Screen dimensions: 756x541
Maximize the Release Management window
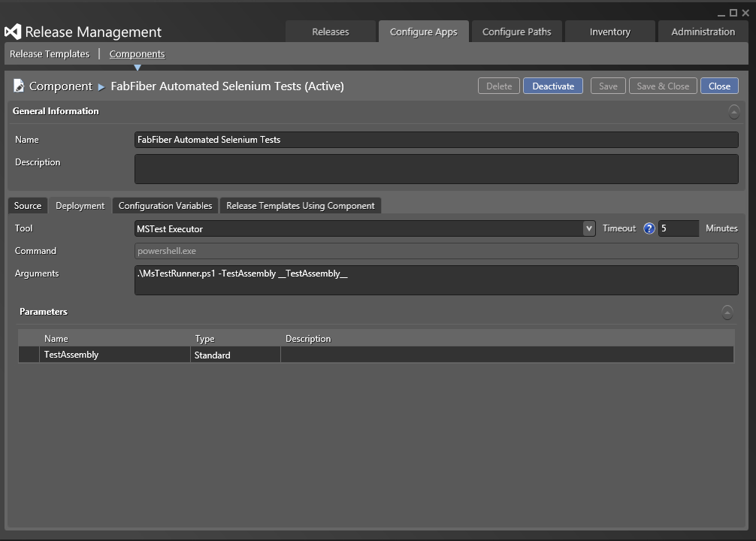(x=733, y=13)
